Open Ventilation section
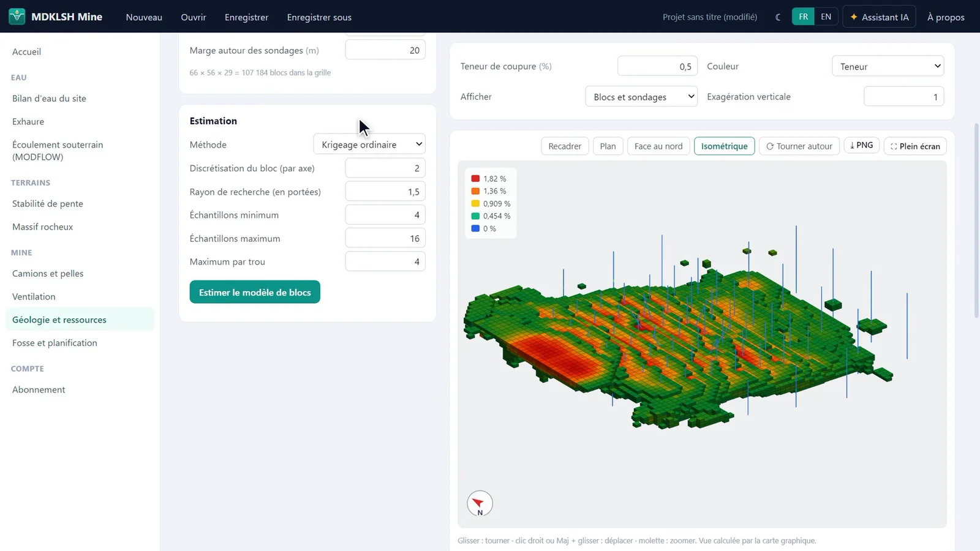 pyautogui.click(x=80, y=296)
